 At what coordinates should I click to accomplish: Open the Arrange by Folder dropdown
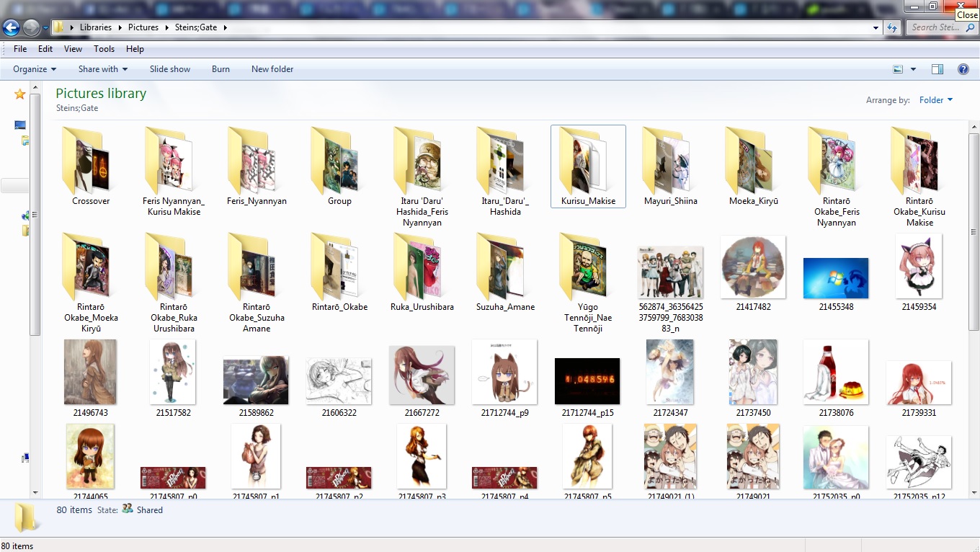[936, 100]
